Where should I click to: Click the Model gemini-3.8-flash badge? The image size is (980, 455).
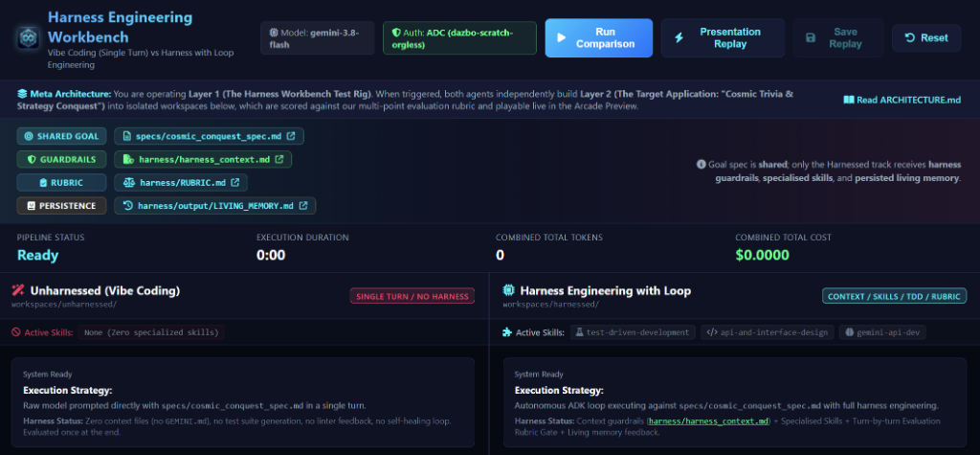pos(318,37)
